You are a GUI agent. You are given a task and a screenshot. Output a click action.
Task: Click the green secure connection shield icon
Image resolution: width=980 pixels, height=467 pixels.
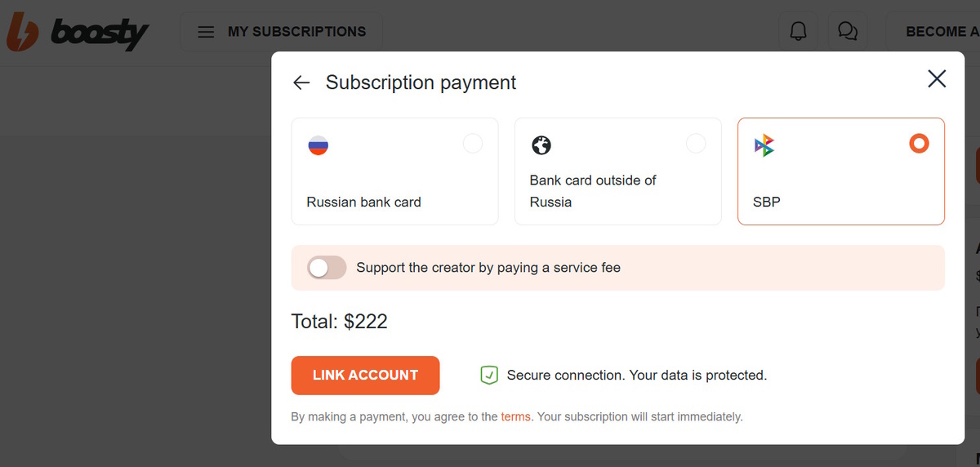(488, 376)
